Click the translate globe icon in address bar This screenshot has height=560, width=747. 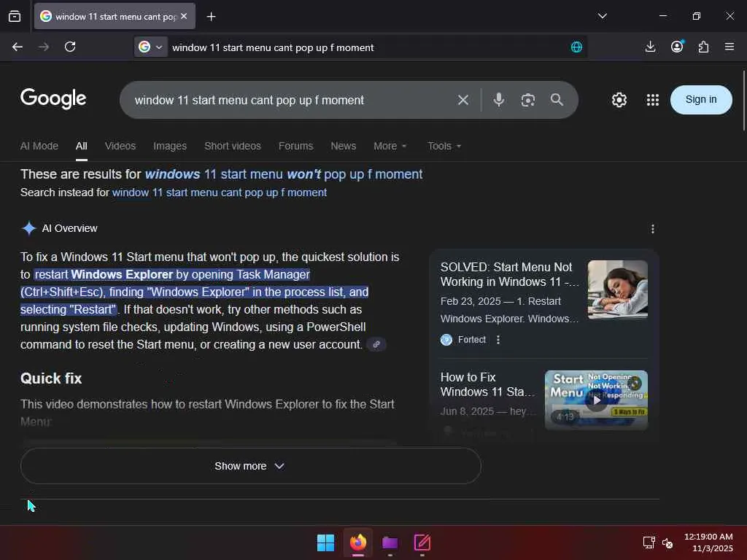click(576, 47)
